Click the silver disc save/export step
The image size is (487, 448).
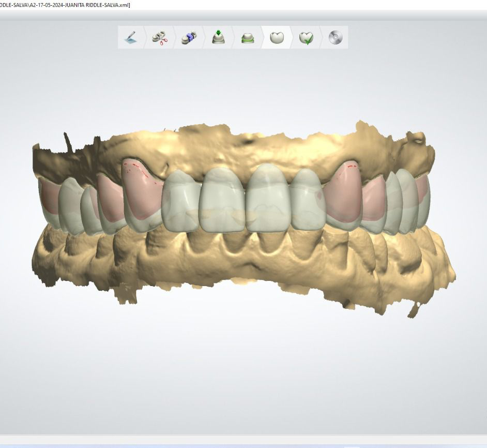335,38
